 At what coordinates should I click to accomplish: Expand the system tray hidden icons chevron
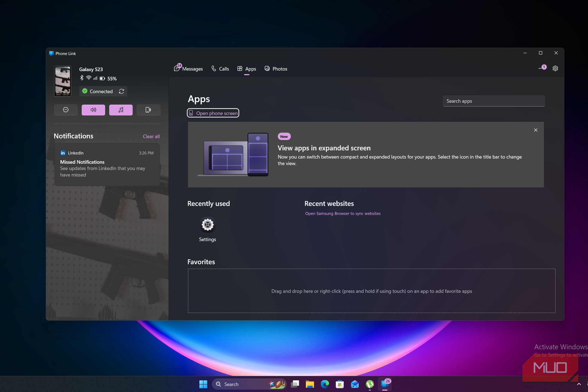coord(579,384)
